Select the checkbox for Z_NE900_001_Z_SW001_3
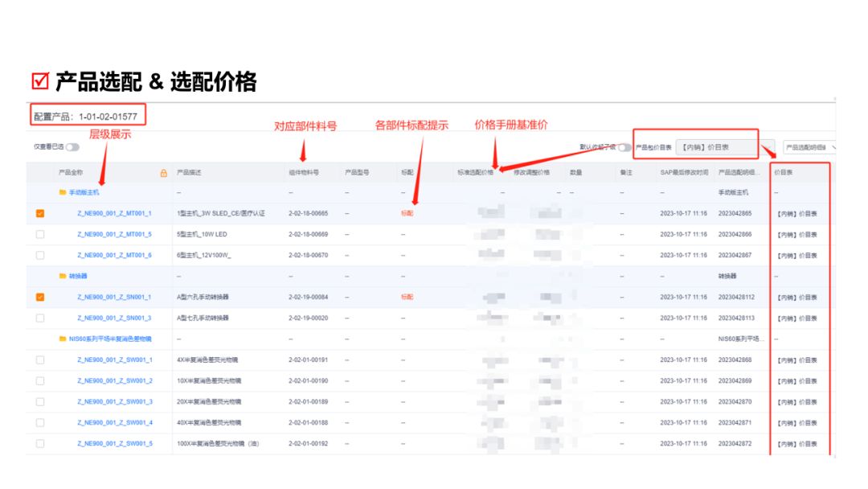 [40, 401]
